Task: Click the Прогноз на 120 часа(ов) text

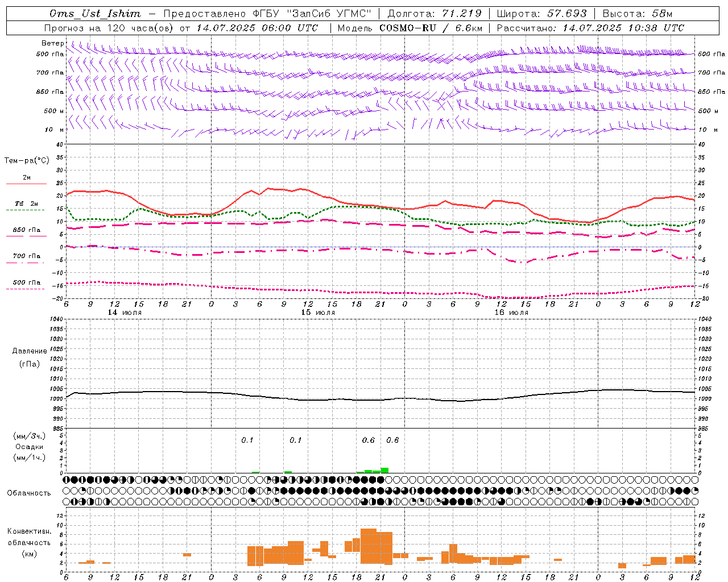Action: pos(110,28)
